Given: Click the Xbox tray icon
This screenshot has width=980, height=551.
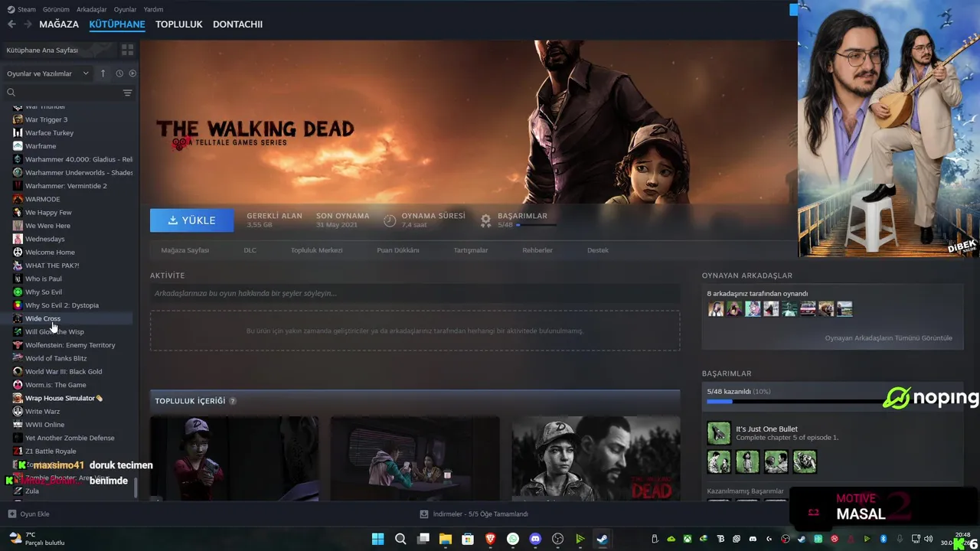Looking at the screenshot, I should pyautogui.click(x=688, y=539).
